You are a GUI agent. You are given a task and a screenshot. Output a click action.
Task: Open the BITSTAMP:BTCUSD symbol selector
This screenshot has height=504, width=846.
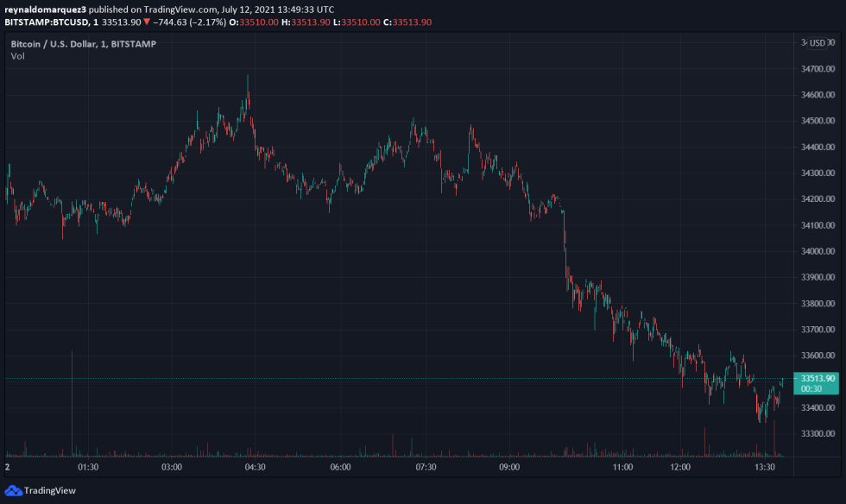47,22
